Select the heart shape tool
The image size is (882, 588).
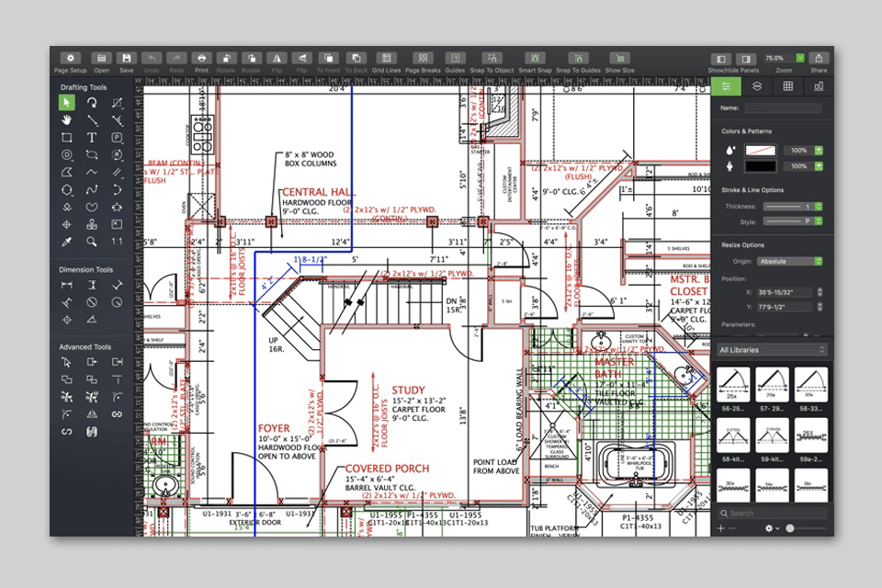[92, 207]
